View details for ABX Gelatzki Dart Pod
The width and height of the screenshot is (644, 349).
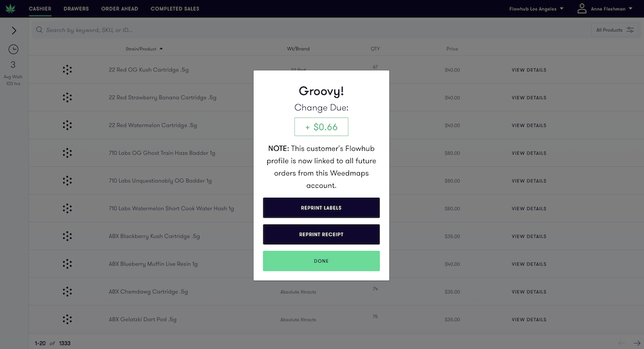click(529, 319)
